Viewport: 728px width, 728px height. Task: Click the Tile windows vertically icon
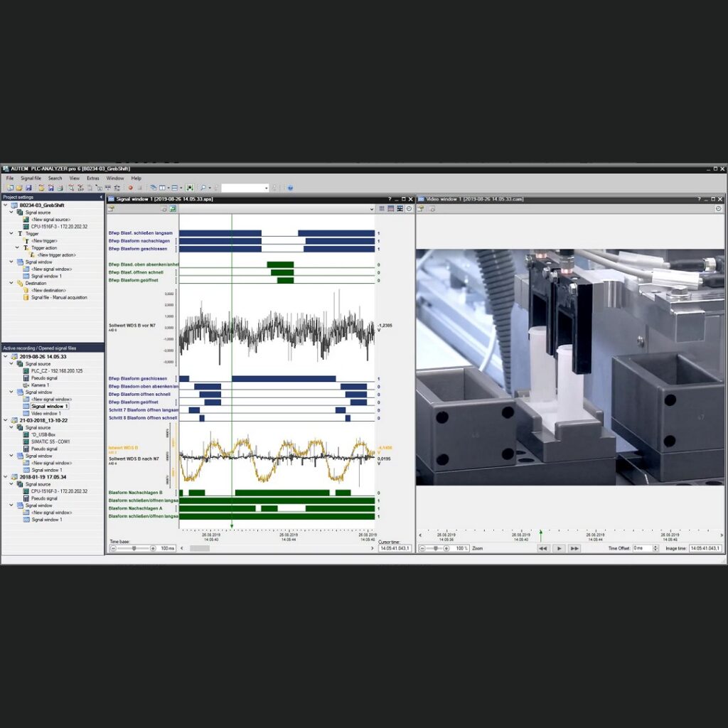point(163,188)
